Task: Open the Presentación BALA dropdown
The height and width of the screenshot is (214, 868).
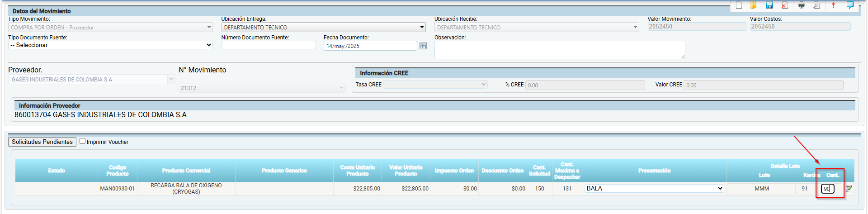Action: tap(654, 189)
